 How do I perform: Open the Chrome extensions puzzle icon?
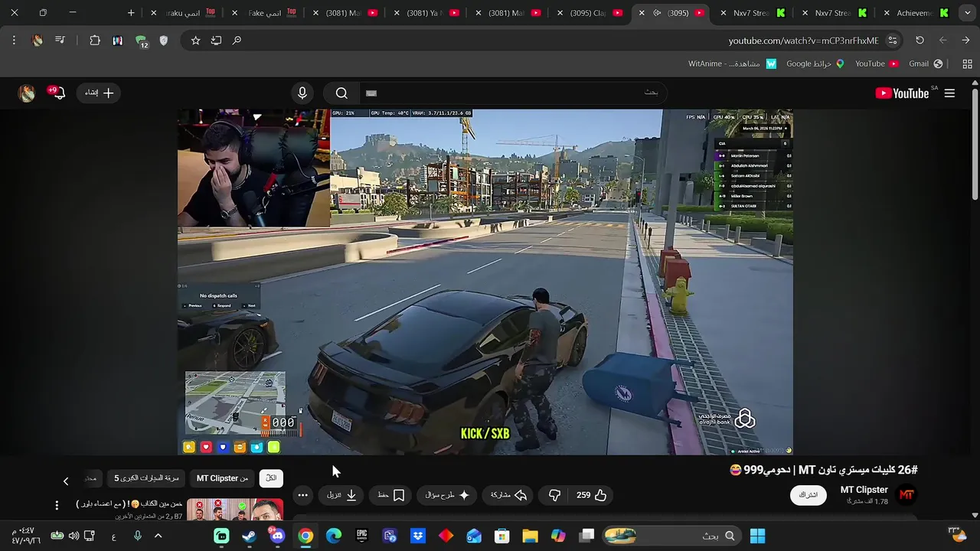95,41
